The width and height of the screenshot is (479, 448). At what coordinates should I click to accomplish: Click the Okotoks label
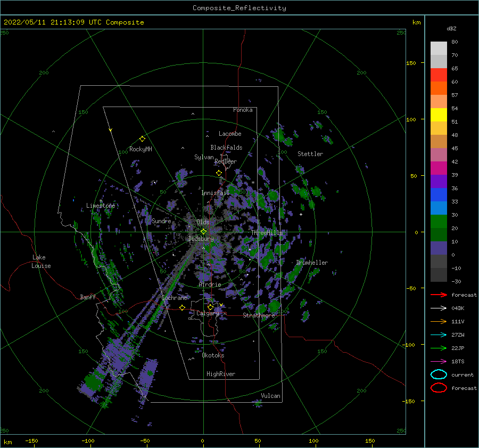213,355
